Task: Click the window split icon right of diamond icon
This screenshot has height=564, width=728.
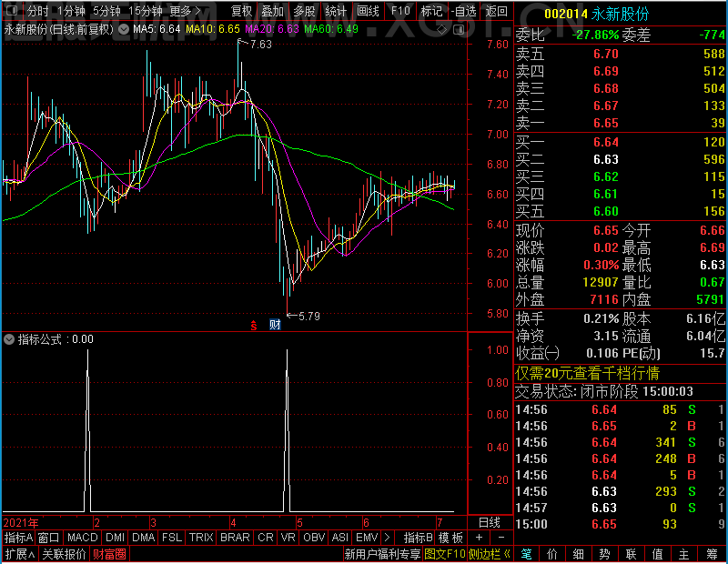Action: coord(459,30)
